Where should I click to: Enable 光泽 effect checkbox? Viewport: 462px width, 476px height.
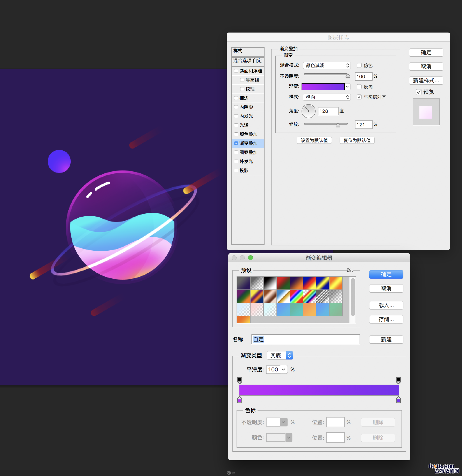tap(236, 125)
